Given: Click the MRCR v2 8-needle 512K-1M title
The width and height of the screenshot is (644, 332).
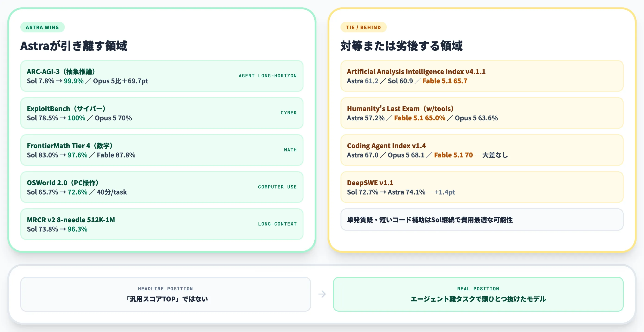Looking at the screenshot, I should tap(71, 220).
